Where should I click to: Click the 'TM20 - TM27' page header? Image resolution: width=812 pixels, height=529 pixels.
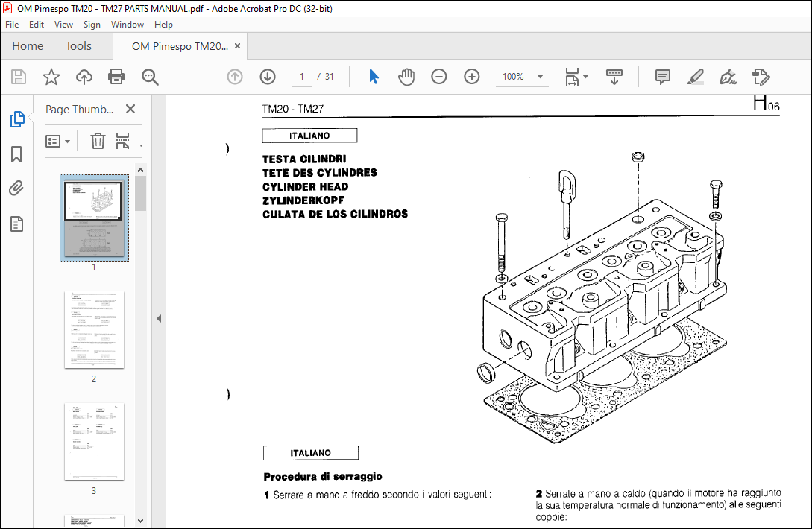coord(292,109)
